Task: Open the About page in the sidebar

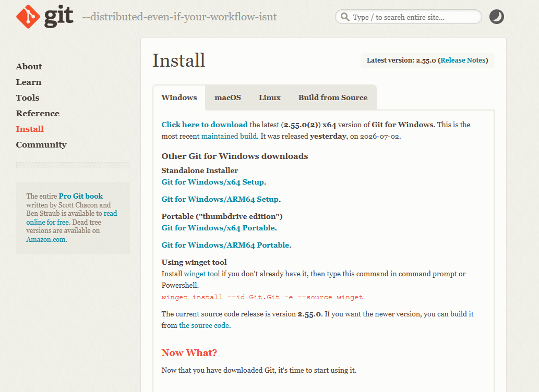Action: [x=29, y=67]
